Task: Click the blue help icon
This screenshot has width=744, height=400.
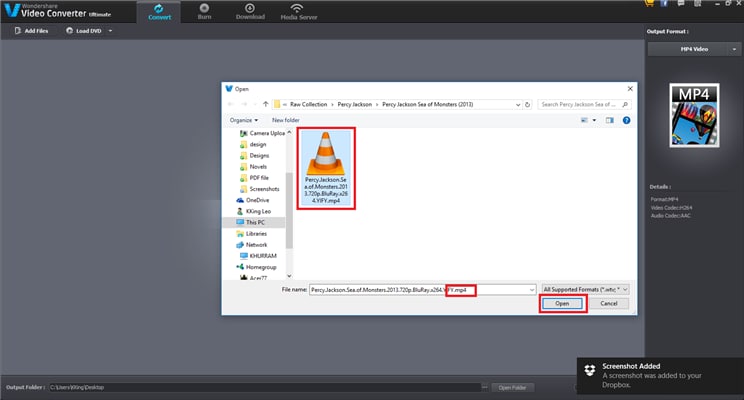Action: point(626,120)
